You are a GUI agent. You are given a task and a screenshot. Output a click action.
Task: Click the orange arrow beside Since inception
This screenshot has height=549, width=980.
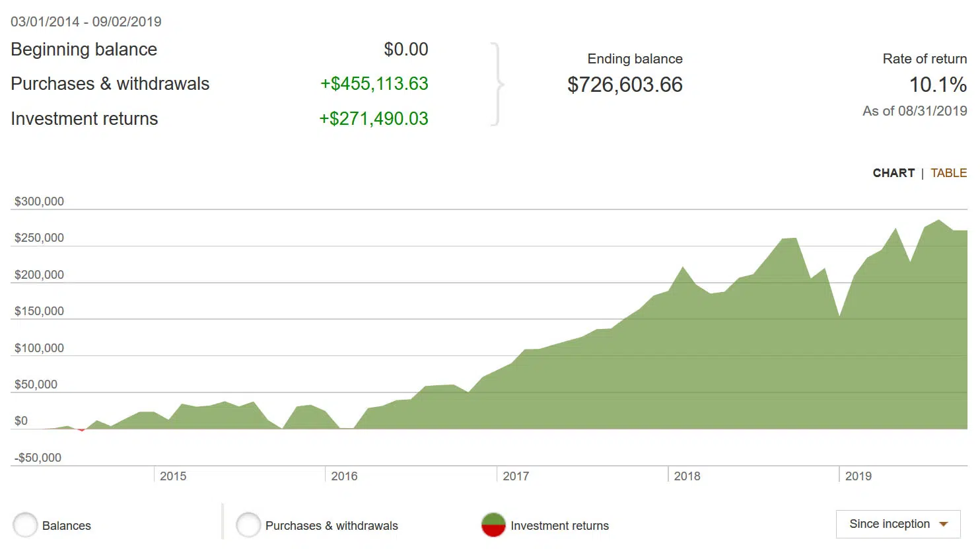coord(944,525)
